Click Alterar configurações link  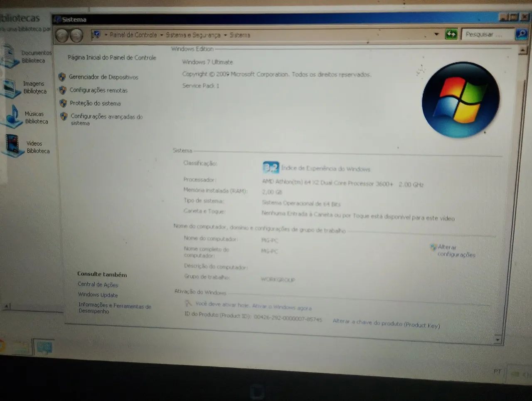tap(456, 251)
